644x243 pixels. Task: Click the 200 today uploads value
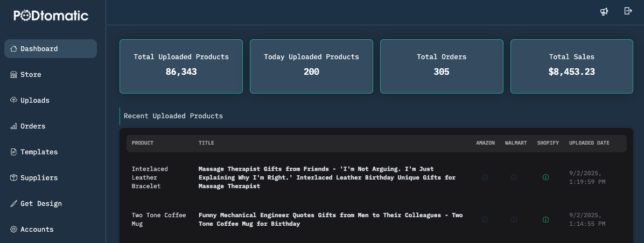click(x=311, y=72)
